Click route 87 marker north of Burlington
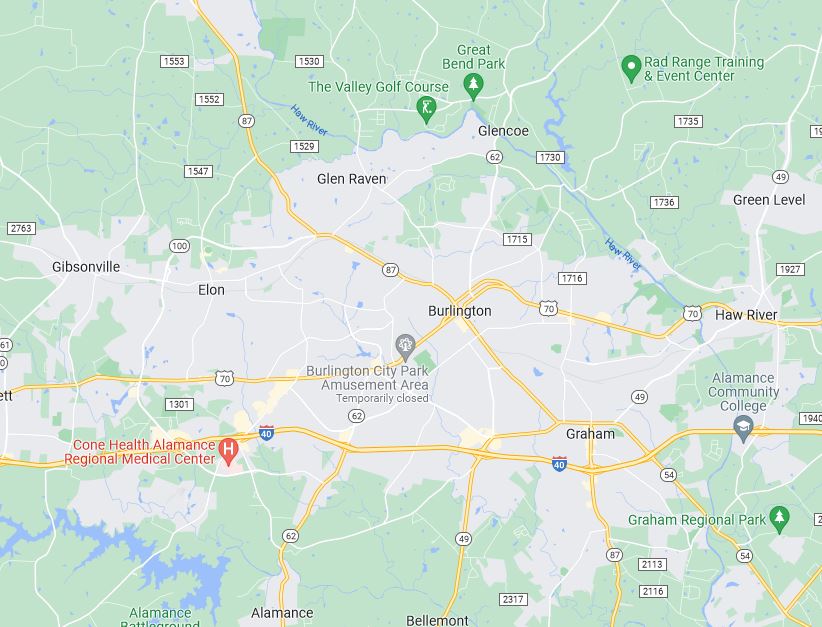822x627 pixels. click(390, 270)
